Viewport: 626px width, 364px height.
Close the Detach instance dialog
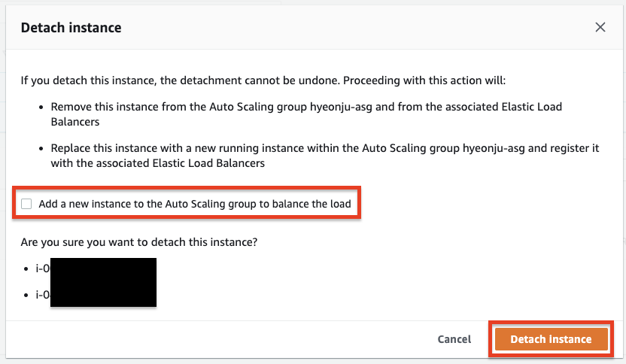tap(600, 27)
